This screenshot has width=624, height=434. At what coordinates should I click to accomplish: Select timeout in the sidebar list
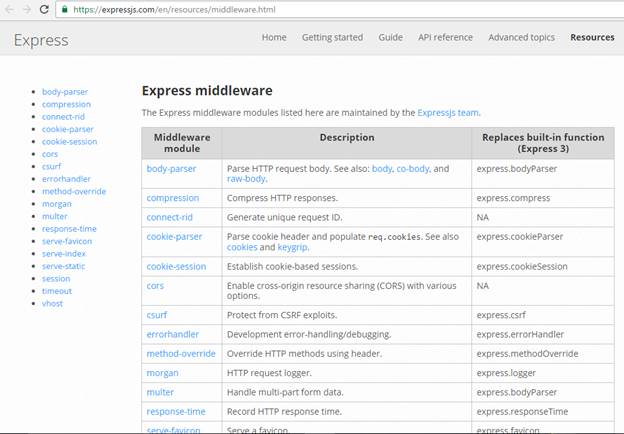click(x=57, y=291)
